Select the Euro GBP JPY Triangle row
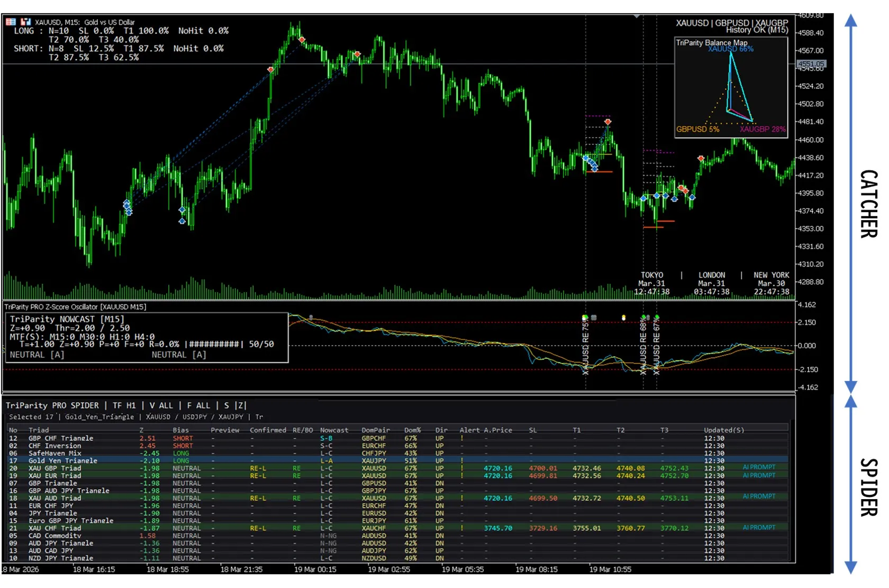The width and height of the screenshot is (889, 588). (x=397, y=521)
